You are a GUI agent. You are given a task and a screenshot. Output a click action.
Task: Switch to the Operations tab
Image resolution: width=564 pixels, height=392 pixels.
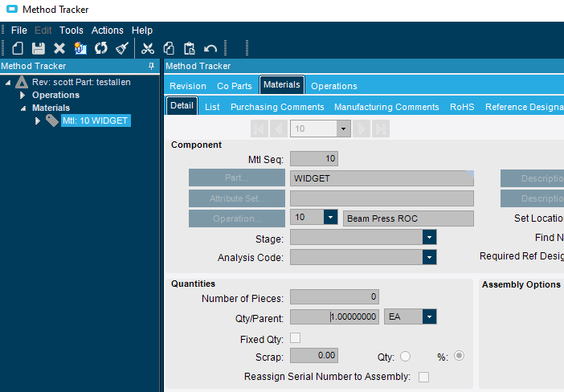click(x=333, y=86)
